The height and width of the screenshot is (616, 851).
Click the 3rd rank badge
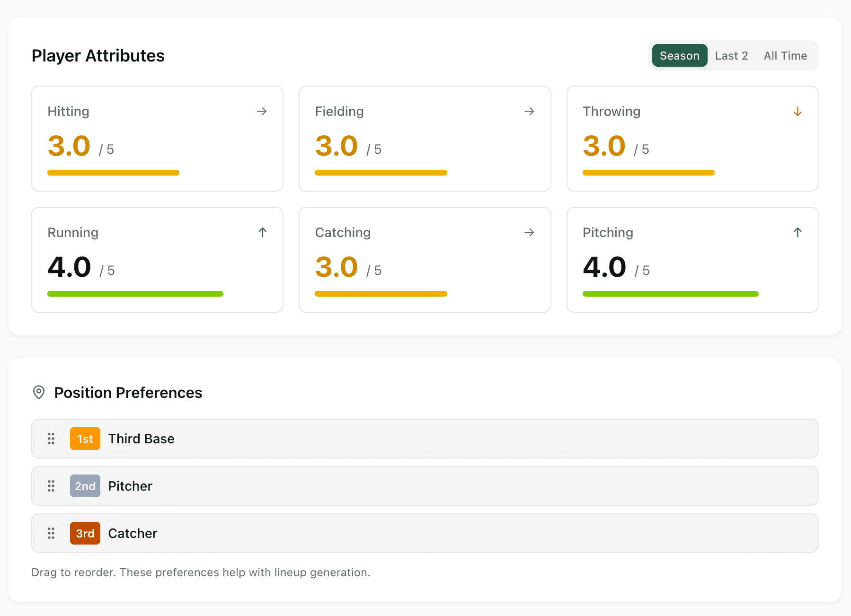point(85,533)
